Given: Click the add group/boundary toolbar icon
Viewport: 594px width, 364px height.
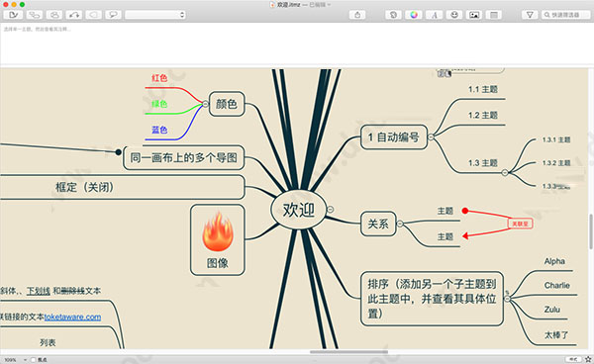Looking at the screenshot, I should point(54,15).
